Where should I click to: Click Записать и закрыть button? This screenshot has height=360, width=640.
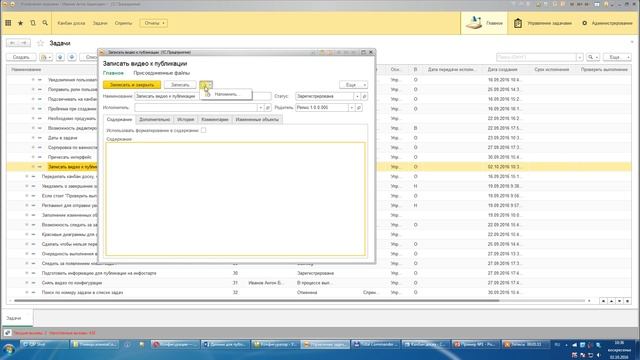pos(132,85)
